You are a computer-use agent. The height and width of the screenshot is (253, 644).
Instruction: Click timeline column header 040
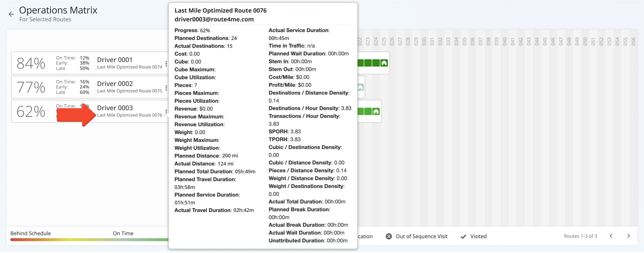point(505,41)
